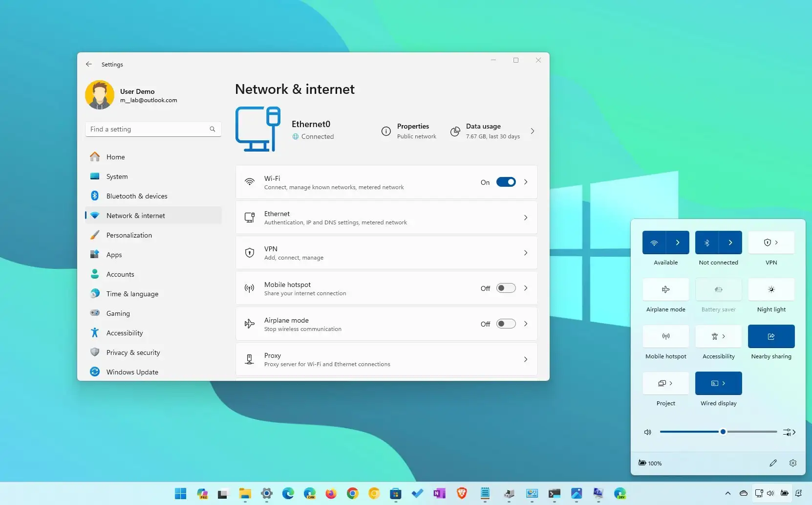Click the search magnifier in Find a setting
812x505 pixels.
click(x=213, y=129)
